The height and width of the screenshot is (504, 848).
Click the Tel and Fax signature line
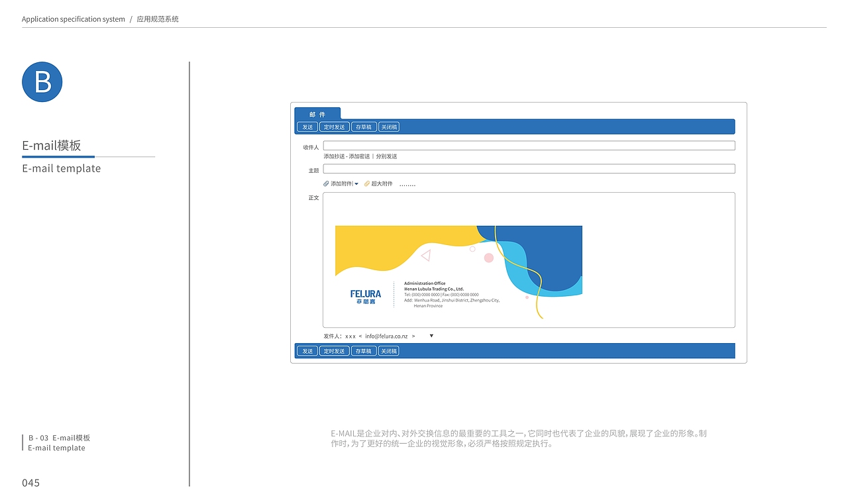441,295
